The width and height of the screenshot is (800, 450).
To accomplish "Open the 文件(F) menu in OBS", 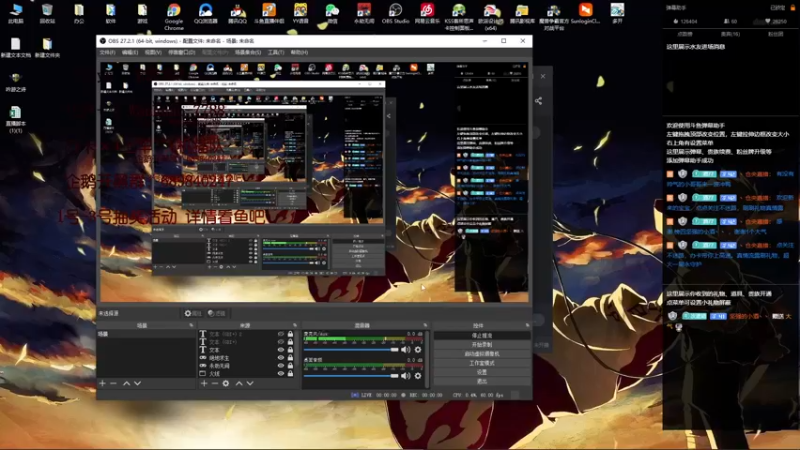I will point(107,53).
